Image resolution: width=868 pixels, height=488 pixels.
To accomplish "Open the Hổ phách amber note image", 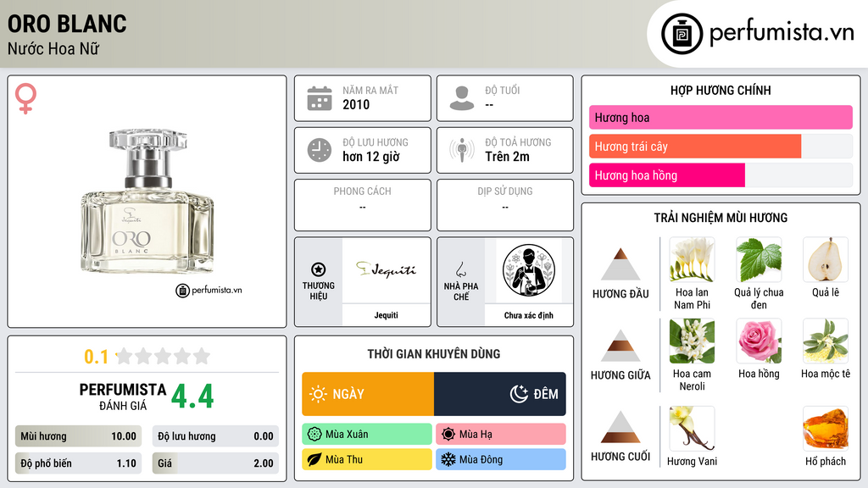I will [x=826, y=429].
